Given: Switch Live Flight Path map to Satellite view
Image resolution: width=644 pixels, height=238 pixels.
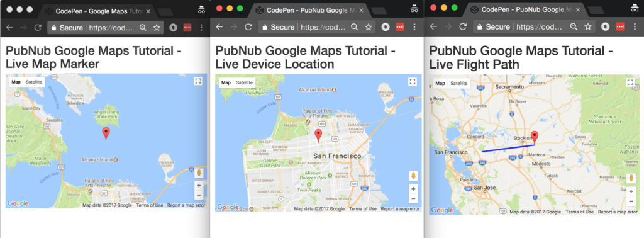Looking at the screenshot, I should pos(458,84).
